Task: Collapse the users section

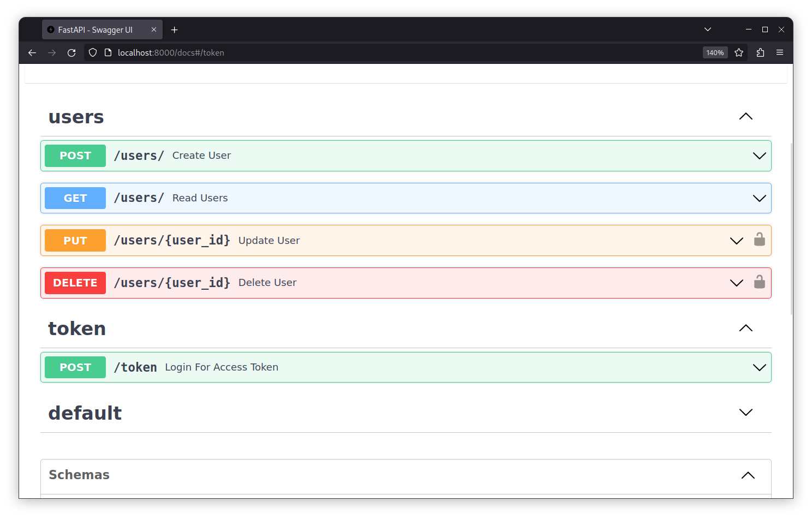Action: click(745, 117)
